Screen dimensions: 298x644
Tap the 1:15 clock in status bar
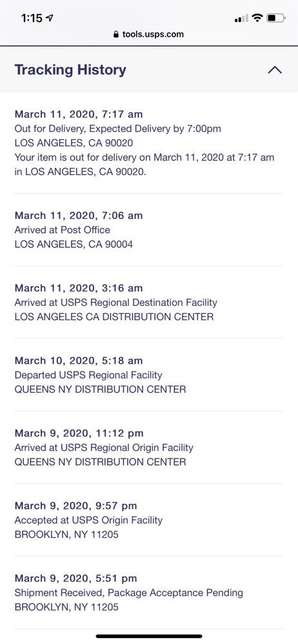[32, 18]
